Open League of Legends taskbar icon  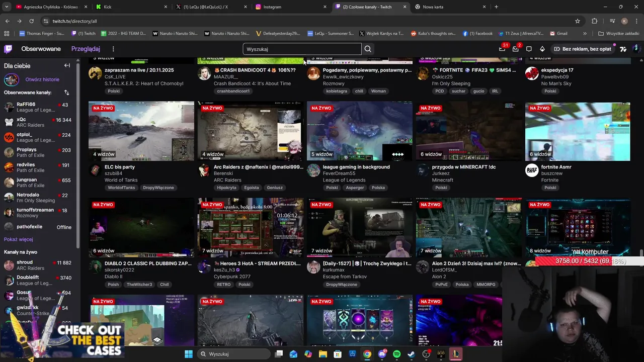[x=455, y=354]
